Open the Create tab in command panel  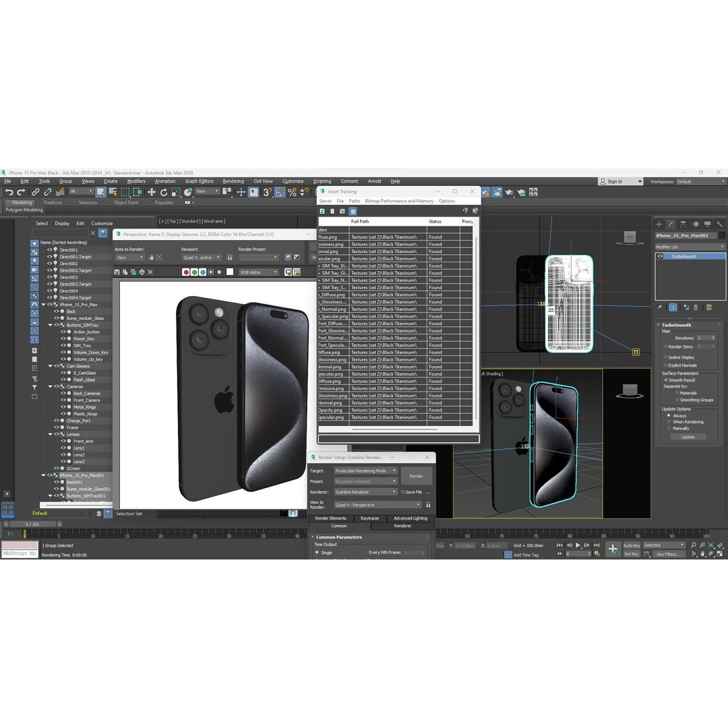(659, 224)
